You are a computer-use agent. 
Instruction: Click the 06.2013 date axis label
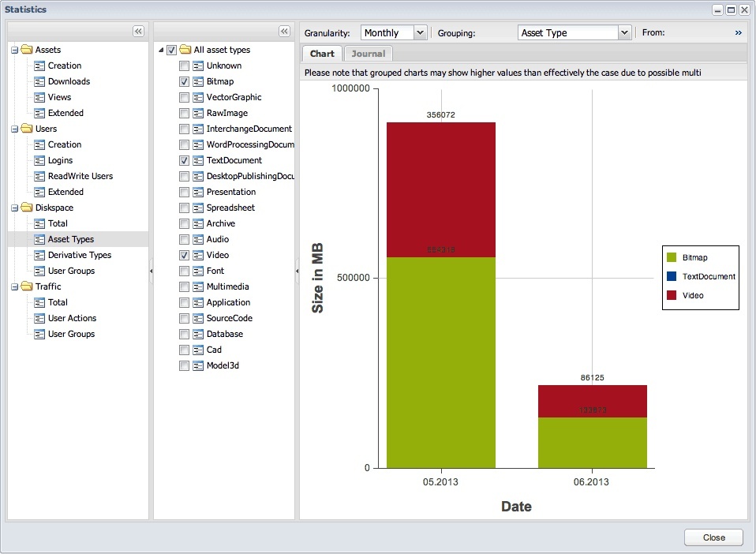591,481
